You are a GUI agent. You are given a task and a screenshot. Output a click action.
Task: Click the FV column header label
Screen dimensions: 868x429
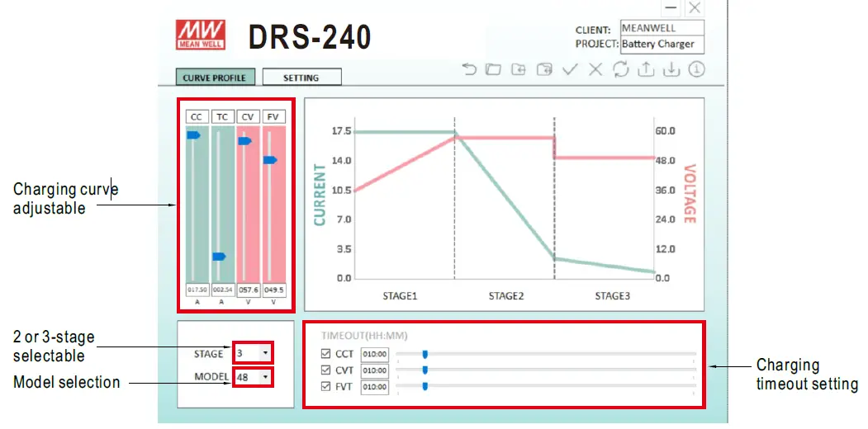click(x=273, y=116)
